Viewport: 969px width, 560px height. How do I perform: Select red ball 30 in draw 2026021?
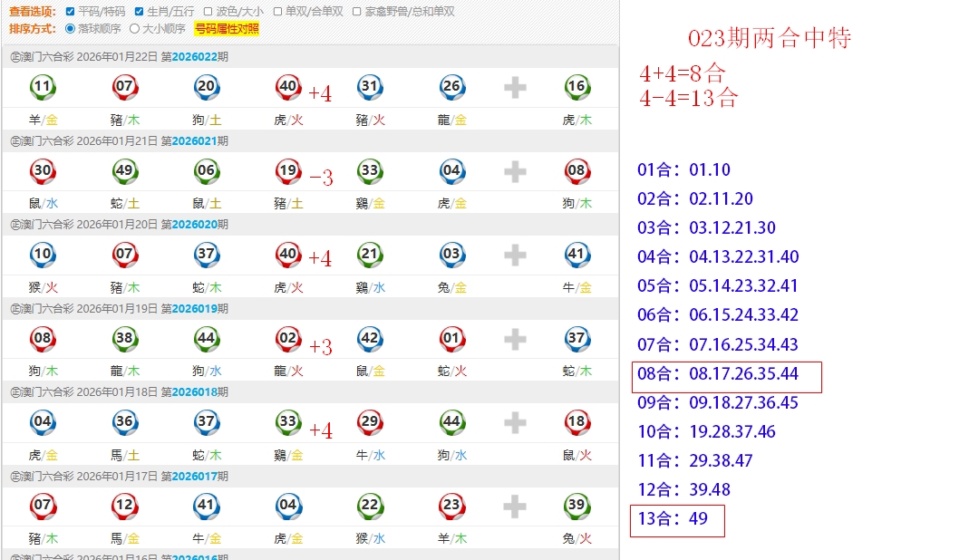[43, 170]
